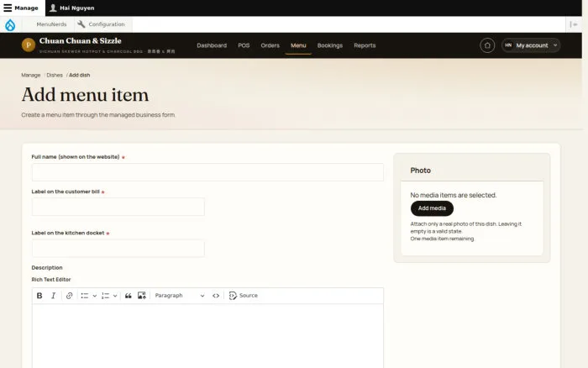The height and width of the screenshot is (368, 588).
Task: Click the Chuan Chuan & Sizzle title
Action: click(x=81, y=40)
